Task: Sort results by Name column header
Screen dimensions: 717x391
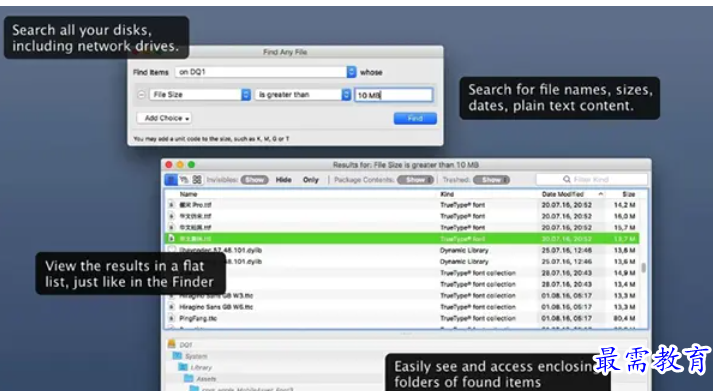Action: pyautogui.click(x=188, y=194)
